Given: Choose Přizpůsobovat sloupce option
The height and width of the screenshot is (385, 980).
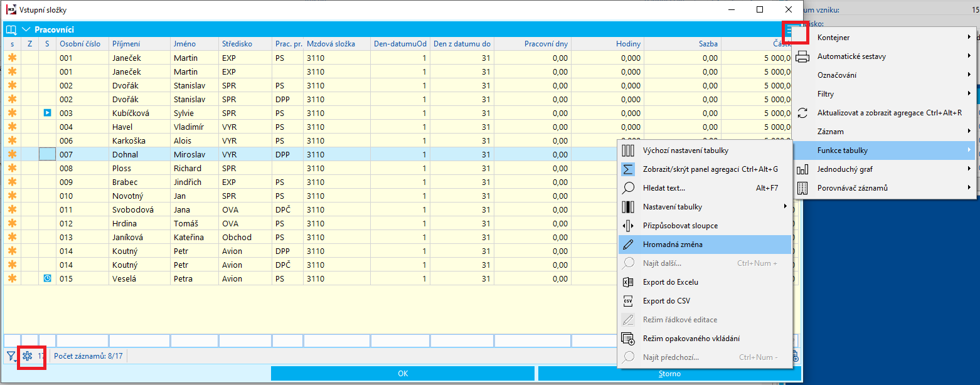Looking at the screenshot, I should coord(705,226).
